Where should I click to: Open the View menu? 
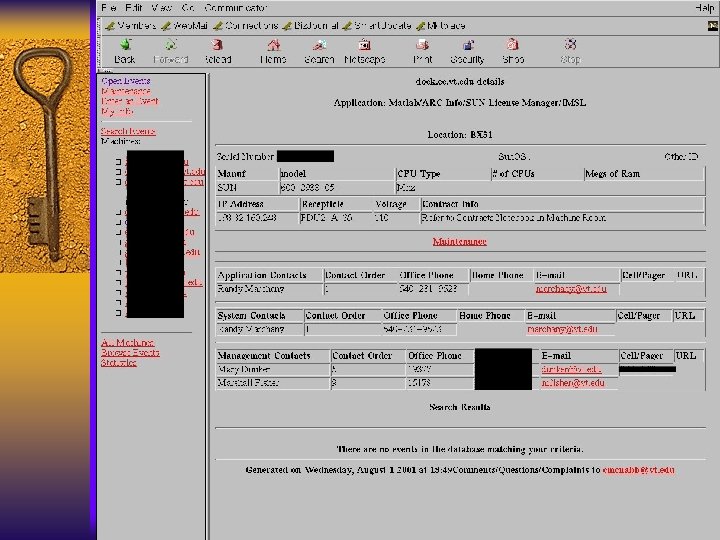(x=161, y=8)
